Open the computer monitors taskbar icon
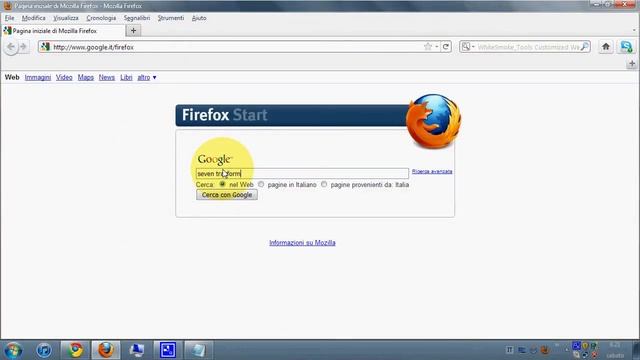 click(x=137, y=350)
